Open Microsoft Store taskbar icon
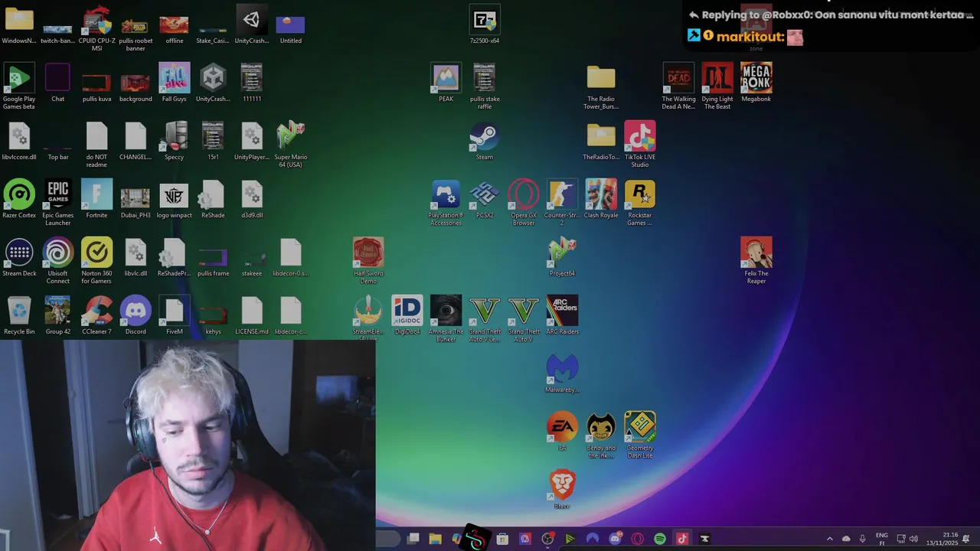Viewport: 980px width, 551px height. point(502,539)
